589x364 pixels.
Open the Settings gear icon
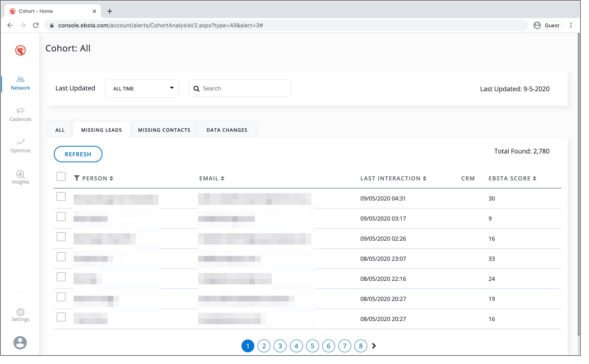coord(20,312)
